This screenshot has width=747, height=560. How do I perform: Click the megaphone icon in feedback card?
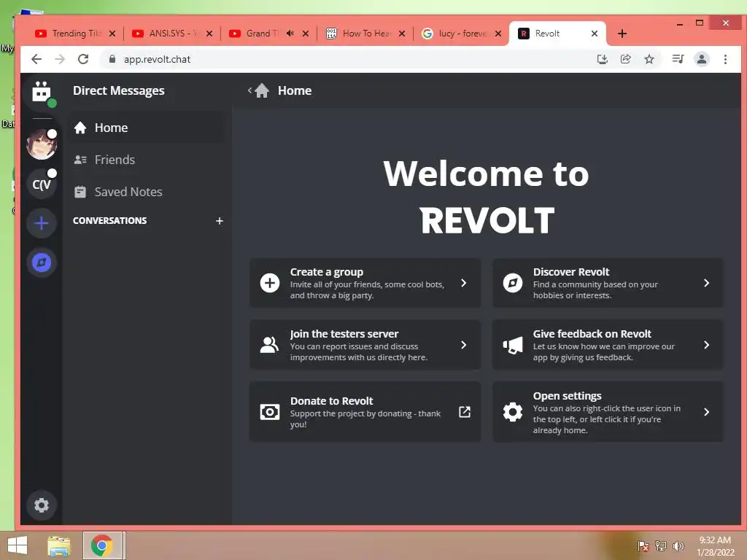coord(513,345)
